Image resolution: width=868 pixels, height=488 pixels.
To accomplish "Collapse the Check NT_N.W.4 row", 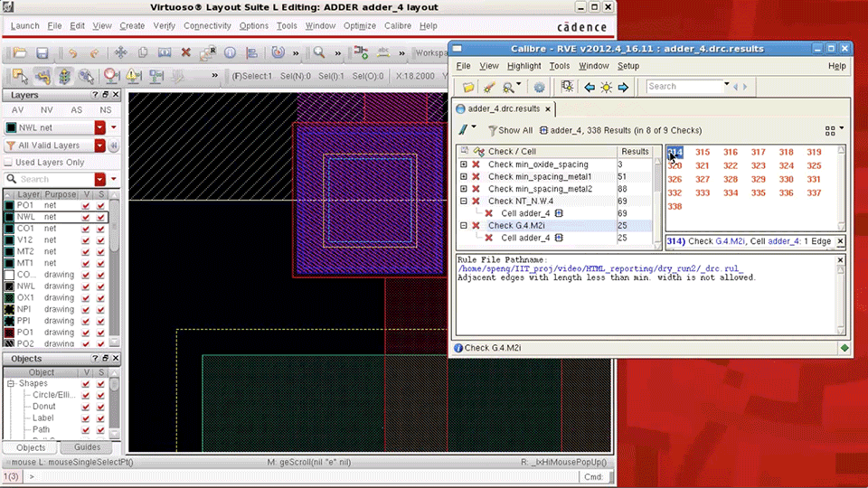I will point(463,201).
